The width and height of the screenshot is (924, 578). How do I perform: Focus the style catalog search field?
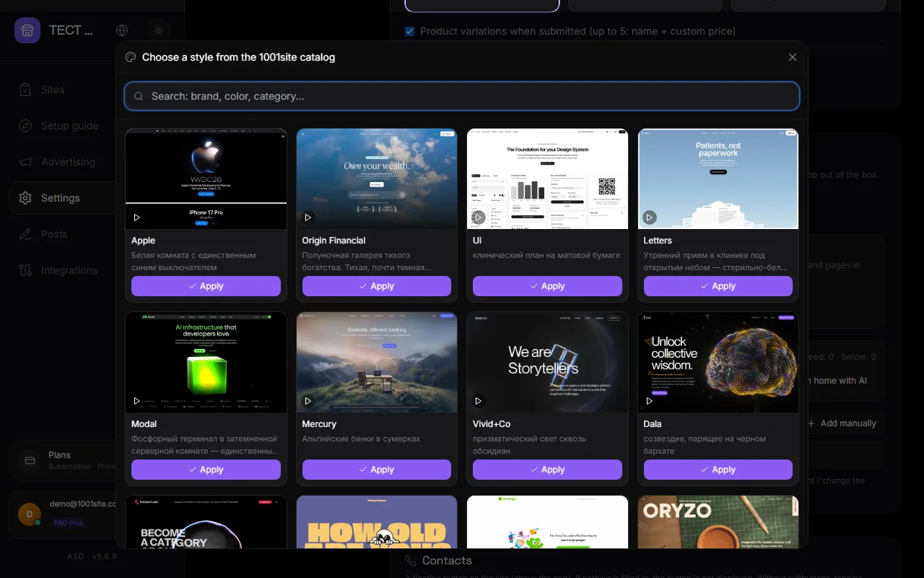pyautogui.click(x=462, y=96)
